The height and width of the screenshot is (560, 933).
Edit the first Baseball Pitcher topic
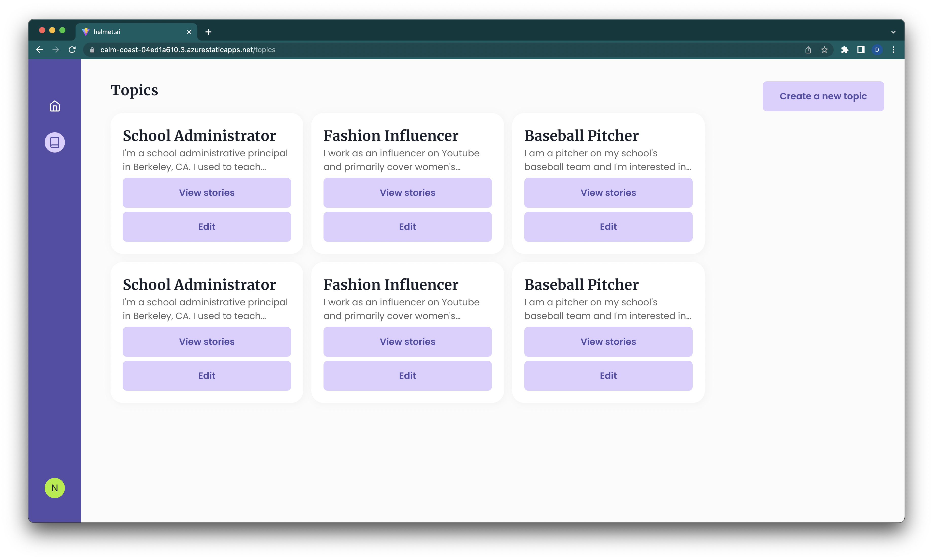click(x=608, y=227)
